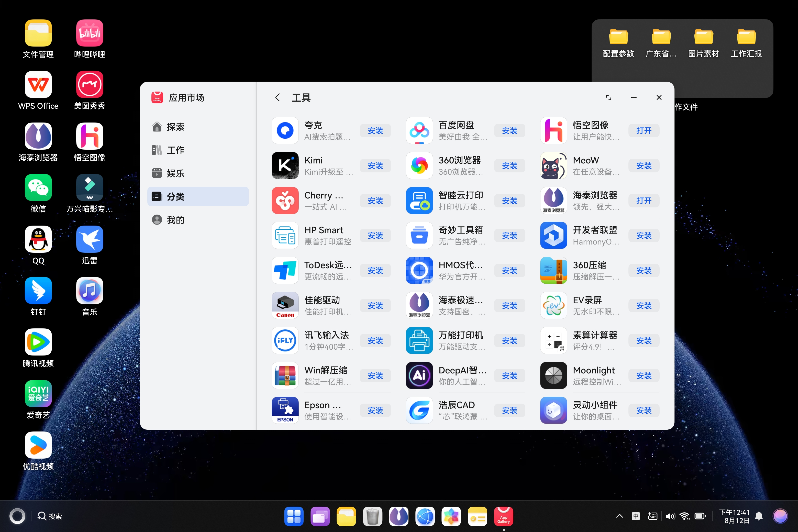Show hidden tray icons with the chevron
Image resolution: width=798 pixels, height=532 pixels.
point(619,516)
